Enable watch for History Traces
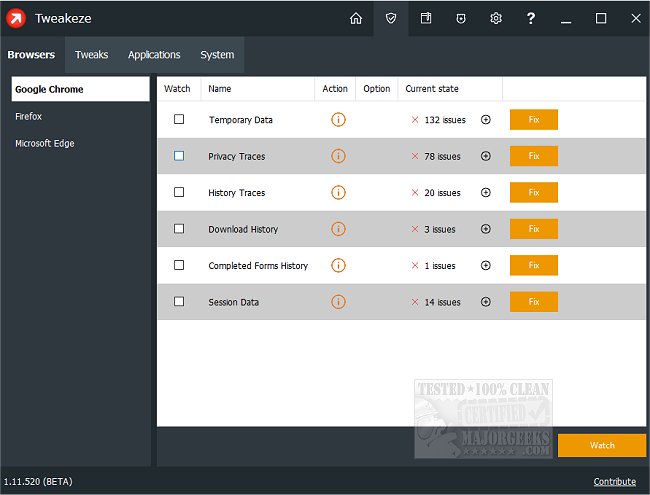 (179, 192)
